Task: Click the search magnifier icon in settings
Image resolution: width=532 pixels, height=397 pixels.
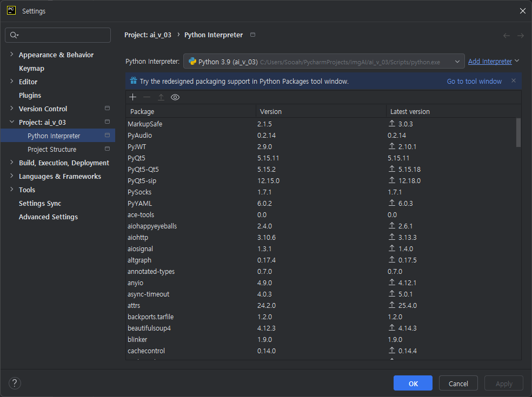Action: tap(14, 35)
